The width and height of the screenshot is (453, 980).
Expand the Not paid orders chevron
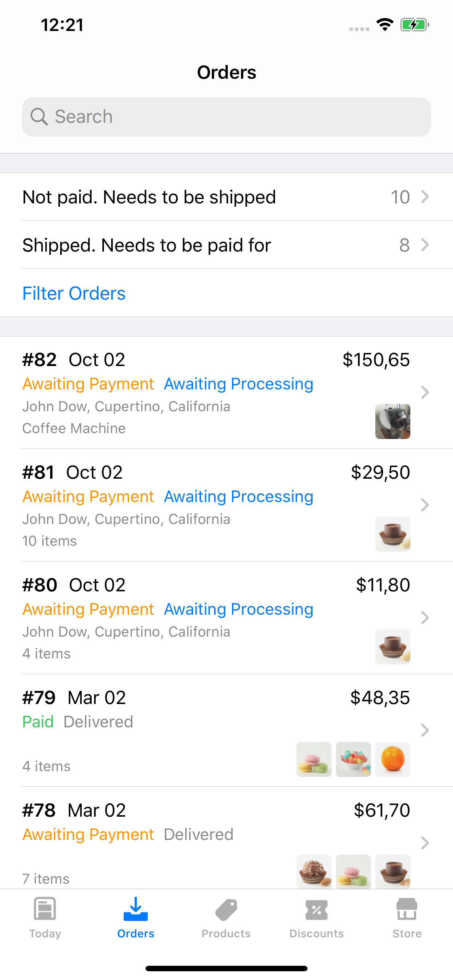[x=425, y=197]
